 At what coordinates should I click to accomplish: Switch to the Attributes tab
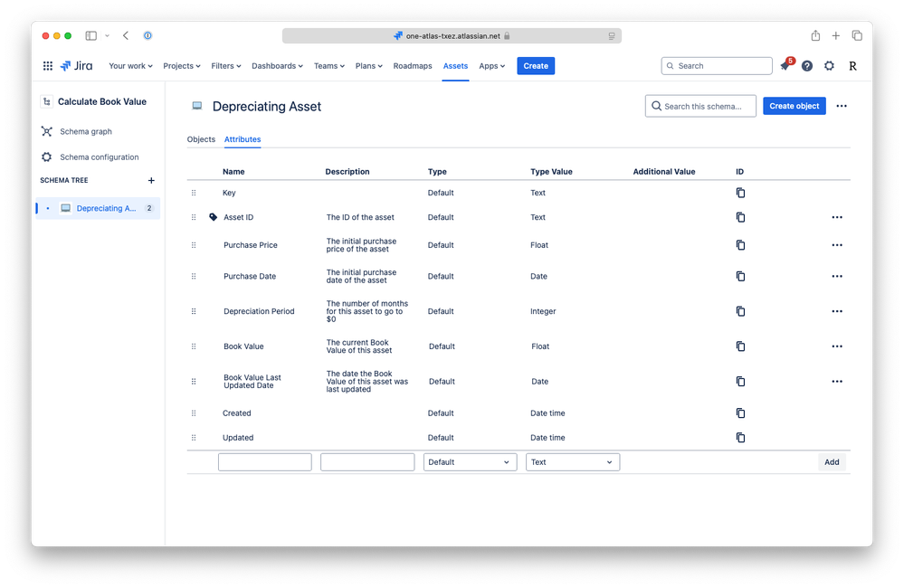(x=243, y=139)
